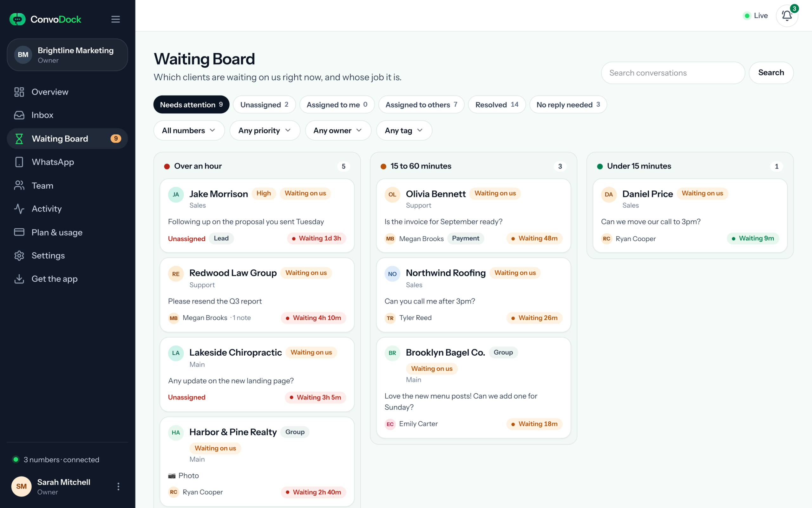Click 3 numbers connected status
This screenshot has width=812, height=508.
point(56,459)
